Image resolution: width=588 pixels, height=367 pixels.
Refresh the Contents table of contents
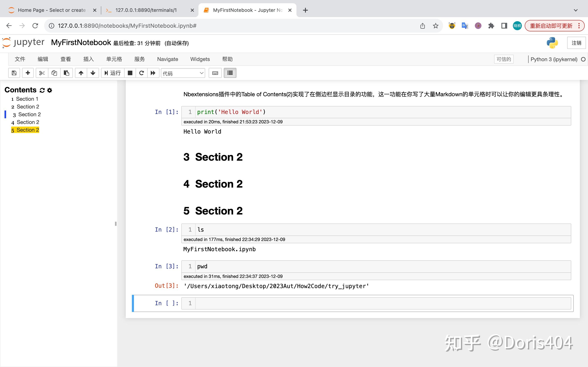pyautogui.click(x=42, y=90)
